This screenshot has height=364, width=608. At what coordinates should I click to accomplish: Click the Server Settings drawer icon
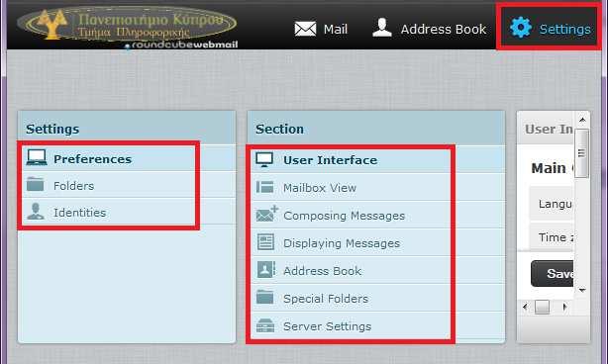pyautogui.click(x=265, y=325)
